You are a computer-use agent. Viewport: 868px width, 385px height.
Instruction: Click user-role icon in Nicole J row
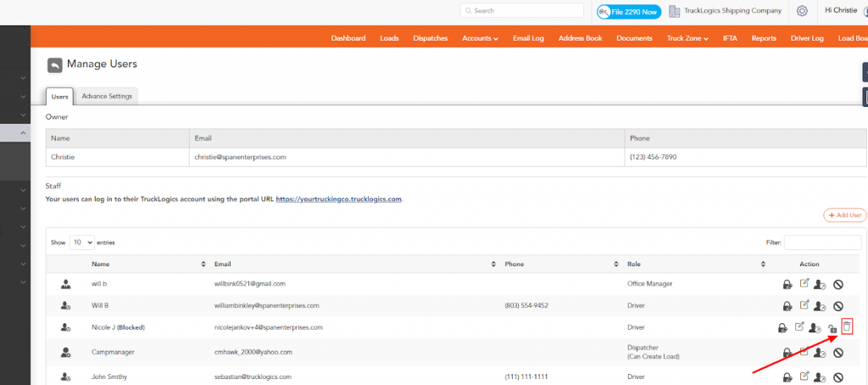tap(815, 328)
